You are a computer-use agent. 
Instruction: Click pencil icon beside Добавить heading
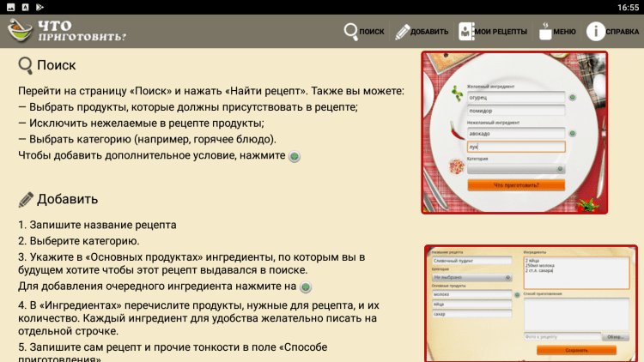(x=26, y=200)
